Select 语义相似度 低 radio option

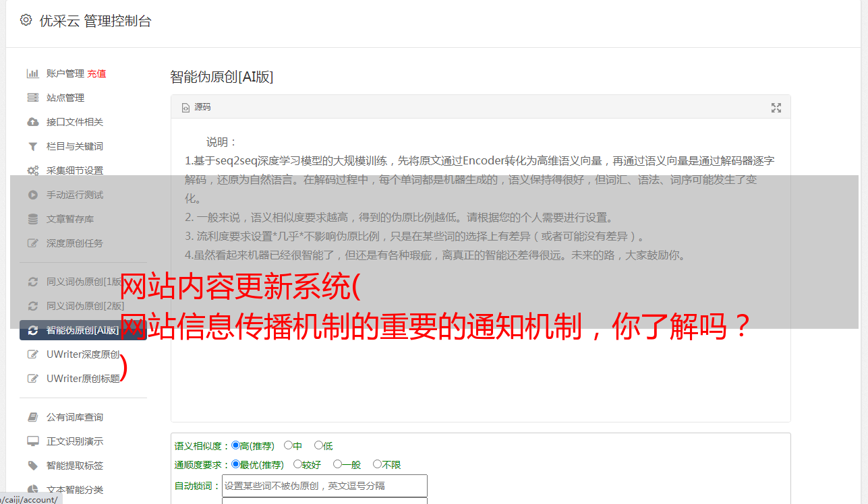click(318, 445)
